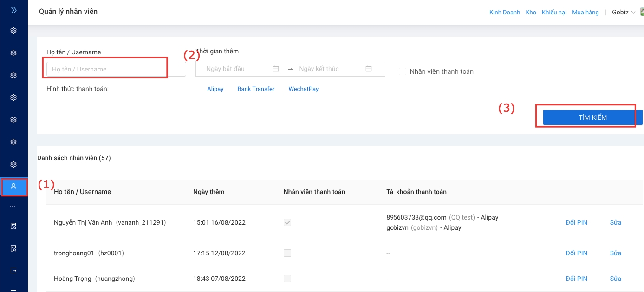644x292 pixels.
Task: Enable the Nhân viên thanh toán filter checkbox
Action: (403, 71)
